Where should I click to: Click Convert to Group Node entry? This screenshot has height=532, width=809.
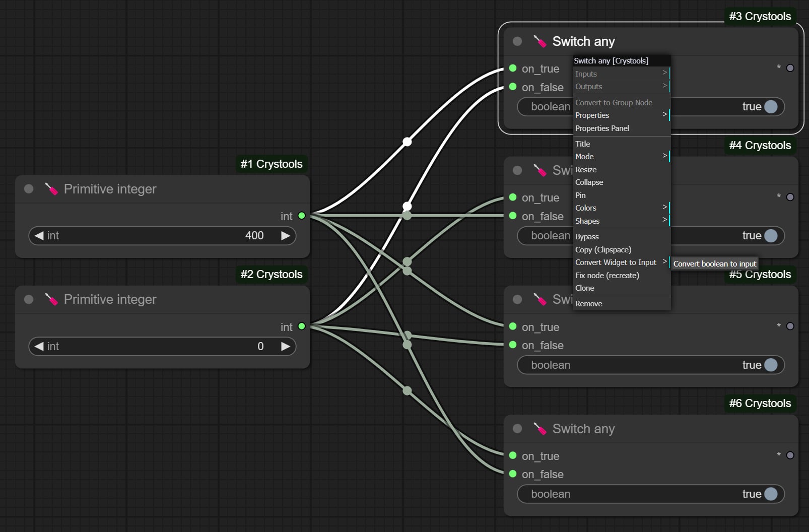[x=622, y=103]
